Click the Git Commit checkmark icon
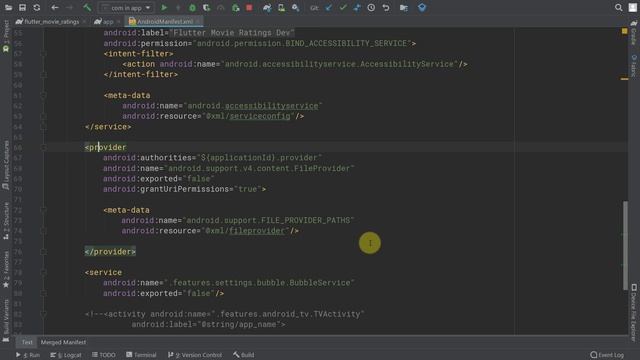The image size is (640, 360). 343,8
